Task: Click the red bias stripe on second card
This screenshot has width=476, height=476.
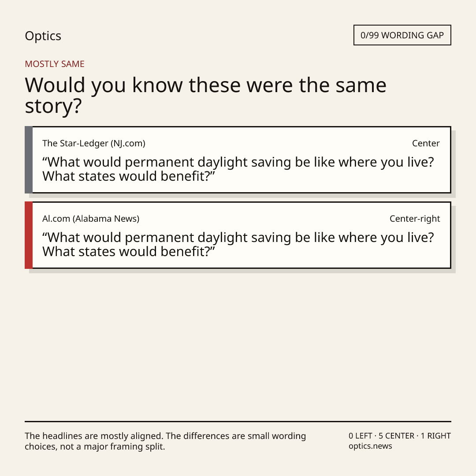Action: point(29,235)
